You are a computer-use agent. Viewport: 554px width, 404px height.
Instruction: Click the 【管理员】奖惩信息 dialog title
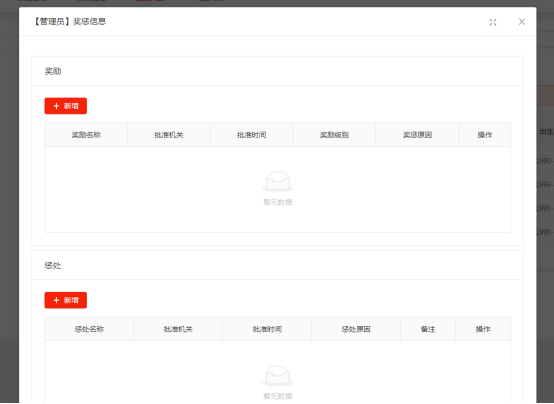tap(70, 22)
